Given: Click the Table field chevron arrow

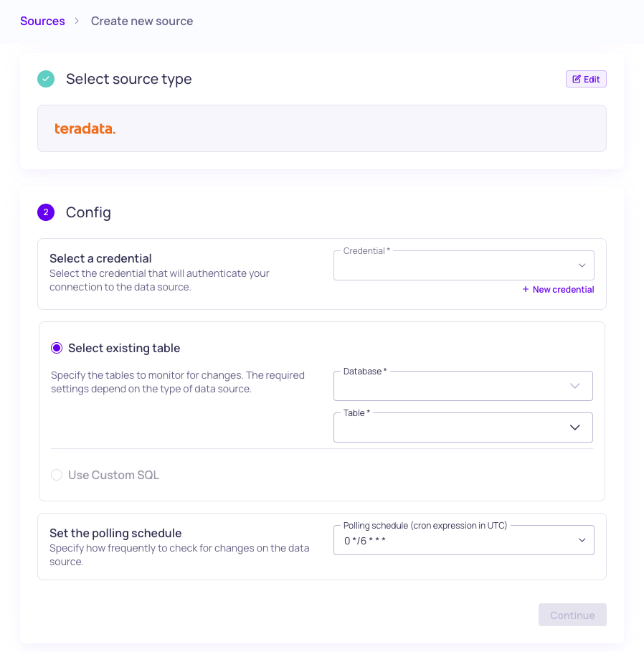Looking at the screenshot, I should [x=574, y=427].
